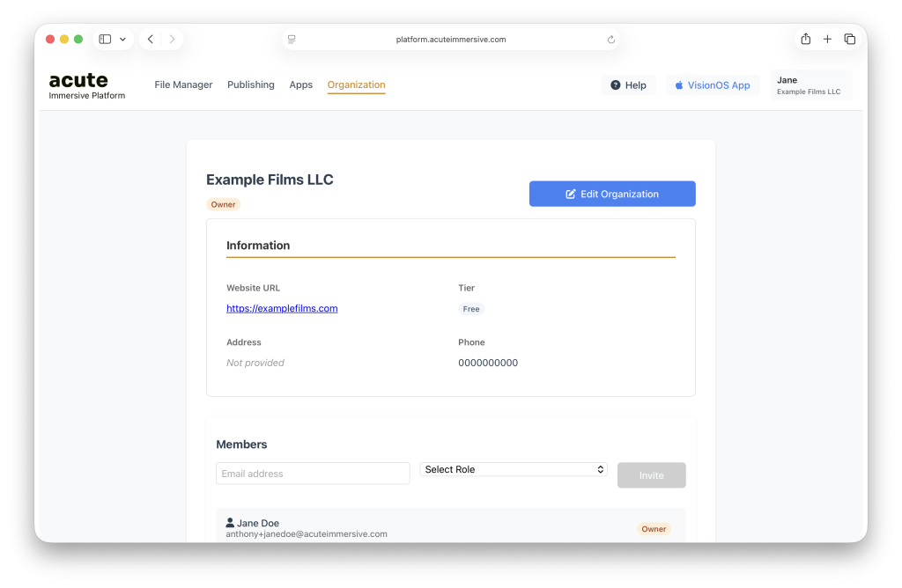Expand the Select Role dropdown
Viewport: 902px width, 588px height.
[514, 470]
